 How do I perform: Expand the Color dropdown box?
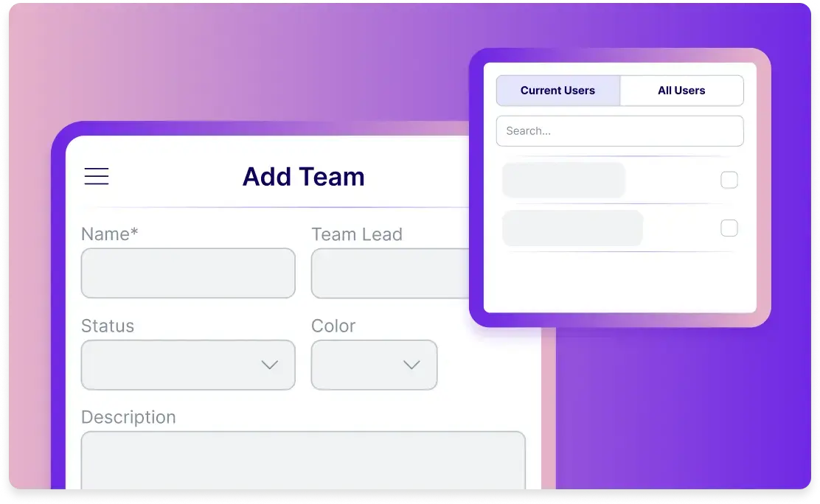(374, 365)
